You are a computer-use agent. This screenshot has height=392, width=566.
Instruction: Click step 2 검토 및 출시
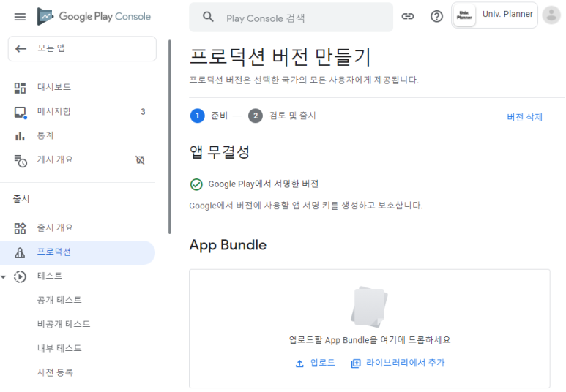point(282,116)
